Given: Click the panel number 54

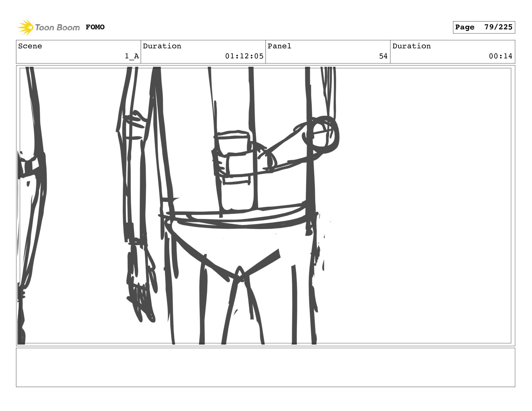Looking at the screenshot, I should [383, 56].
